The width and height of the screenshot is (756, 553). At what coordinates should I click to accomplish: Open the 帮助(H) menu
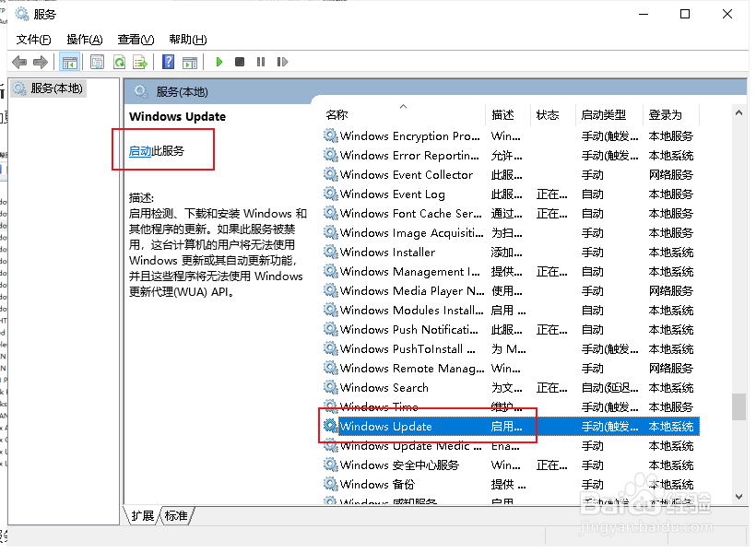coord(188,40)
